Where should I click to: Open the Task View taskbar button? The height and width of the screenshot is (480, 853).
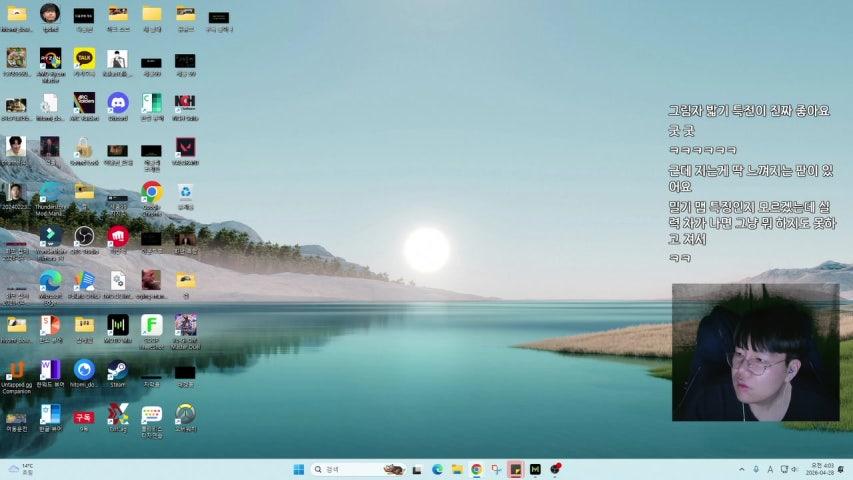click(x=417, y=469)
